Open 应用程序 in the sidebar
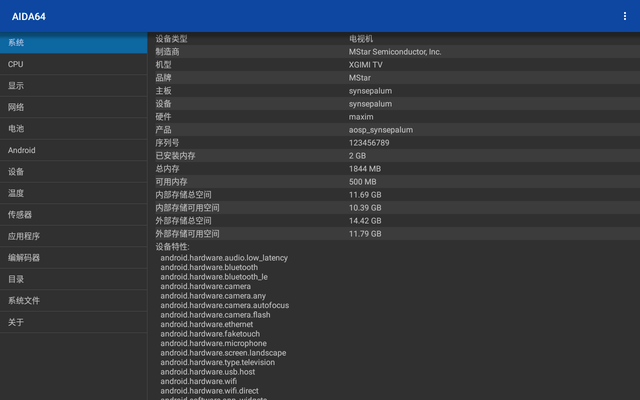Viewport: 640px width, 400px height. point(73,236)
